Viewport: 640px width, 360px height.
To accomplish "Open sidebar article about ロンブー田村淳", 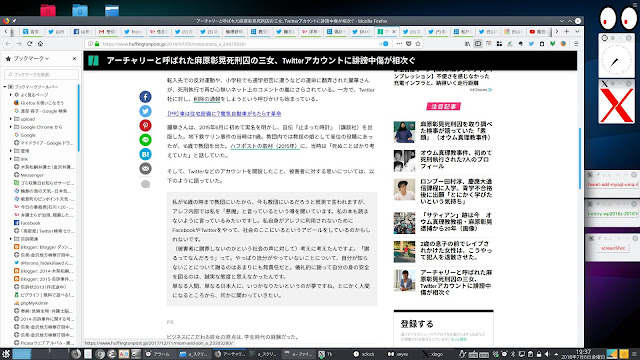I will [x=456, y=191].
